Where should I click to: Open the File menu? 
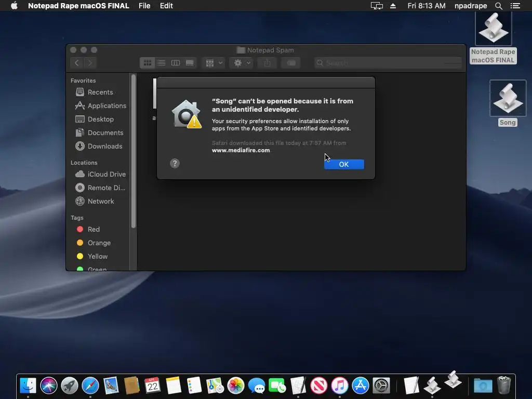coord(144,6)
